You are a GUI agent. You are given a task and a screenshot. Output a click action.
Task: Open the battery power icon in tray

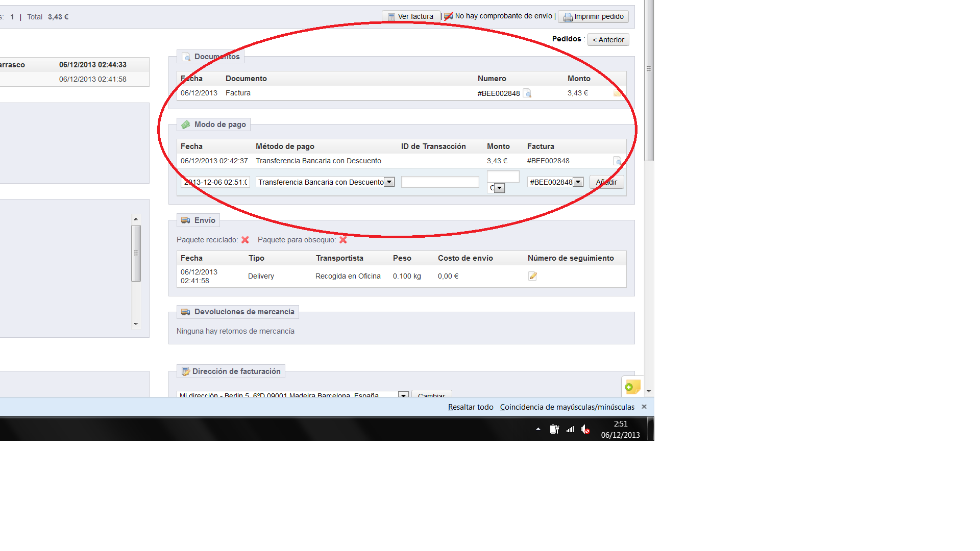point(554,429)
